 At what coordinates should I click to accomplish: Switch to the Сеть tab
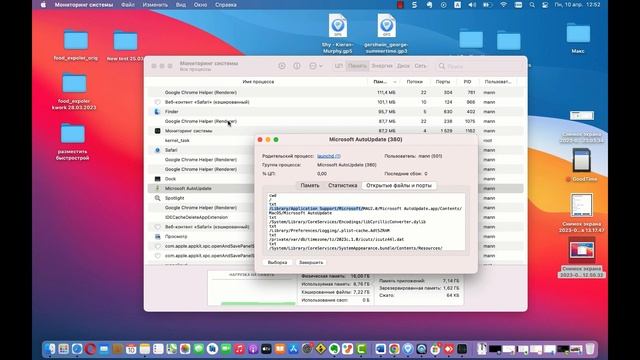420,66
